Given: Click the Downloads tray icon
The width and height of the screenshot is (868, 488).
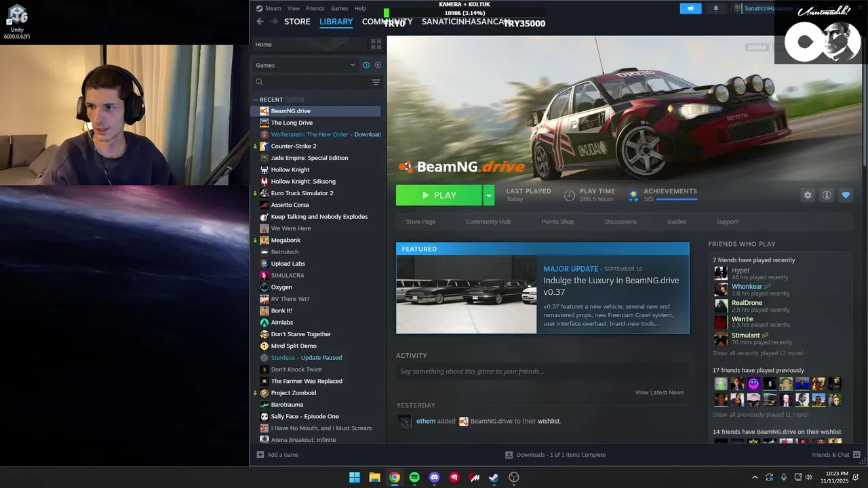Looking at the screenshot, I should [509, 455].
